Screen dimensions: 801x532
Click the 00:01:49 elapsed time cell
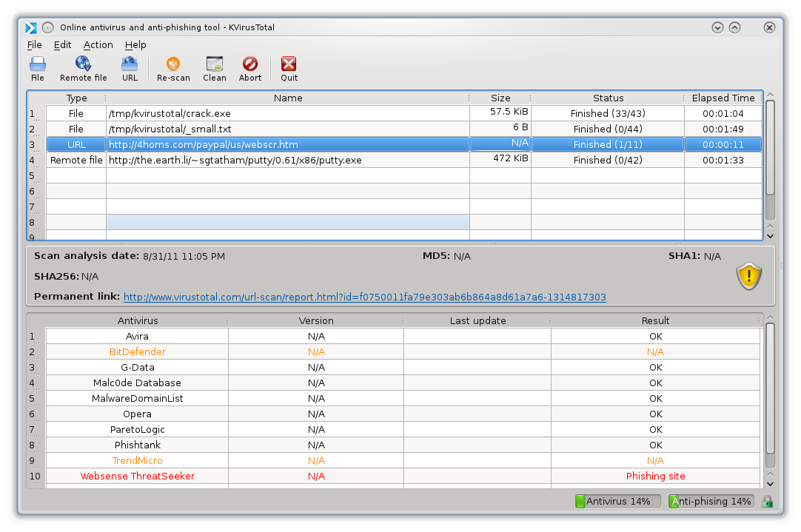pyautogui.click(x=723, y=129)
